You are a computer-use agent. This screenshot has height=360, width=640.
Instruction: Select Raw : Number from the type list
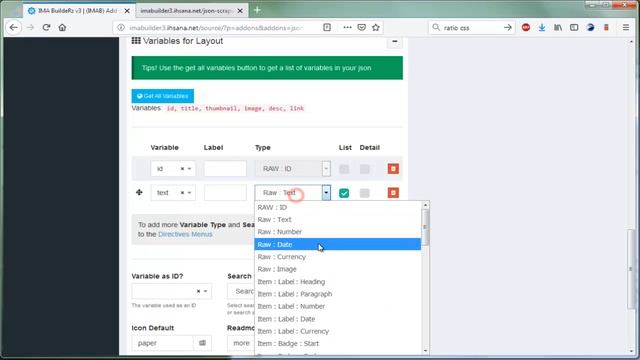[x=338, y=232]
